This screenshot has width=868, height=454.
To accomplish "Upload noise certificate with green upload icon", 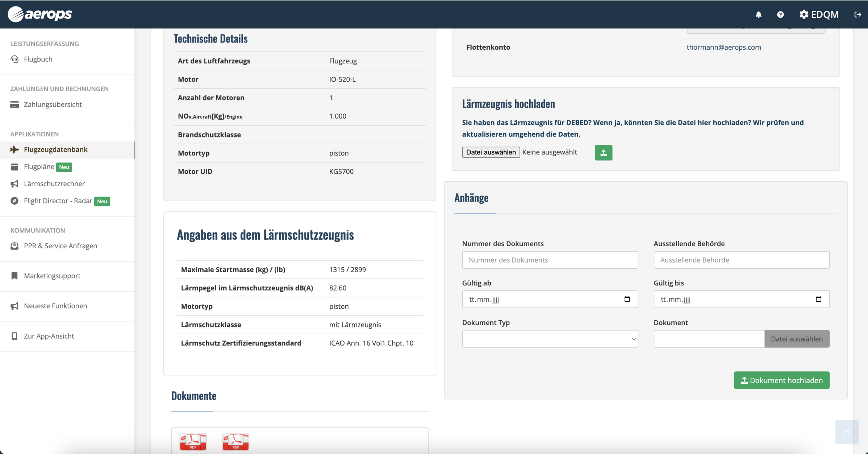I will coord(604,153).
